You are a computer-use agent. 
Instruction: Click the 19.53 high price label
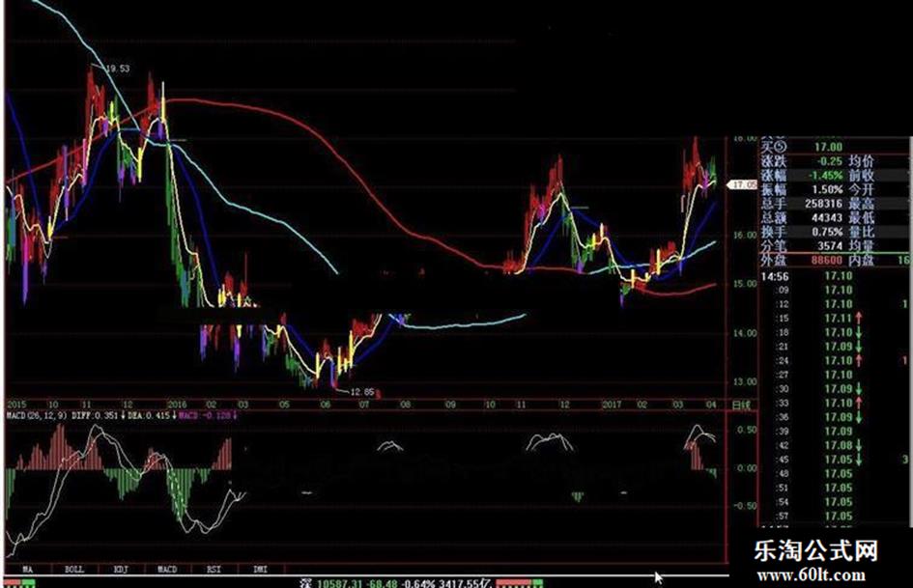pos(118,69)
